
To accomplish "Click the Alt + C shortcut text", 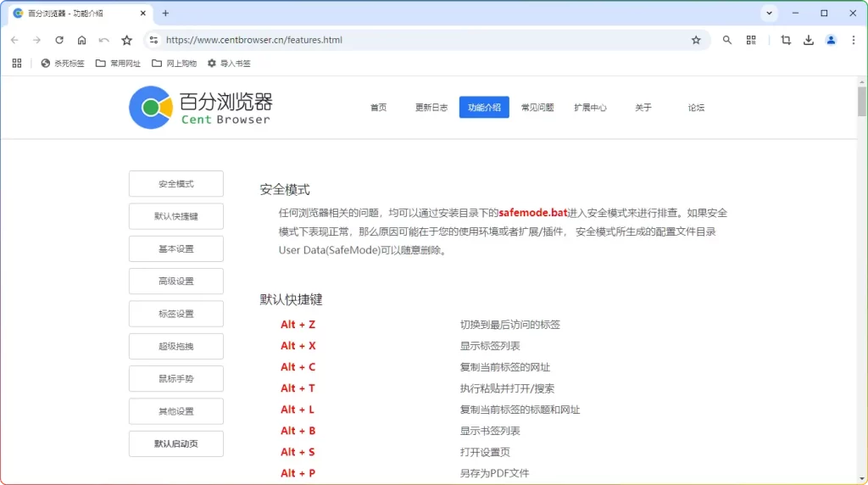I will coord(298,367).
